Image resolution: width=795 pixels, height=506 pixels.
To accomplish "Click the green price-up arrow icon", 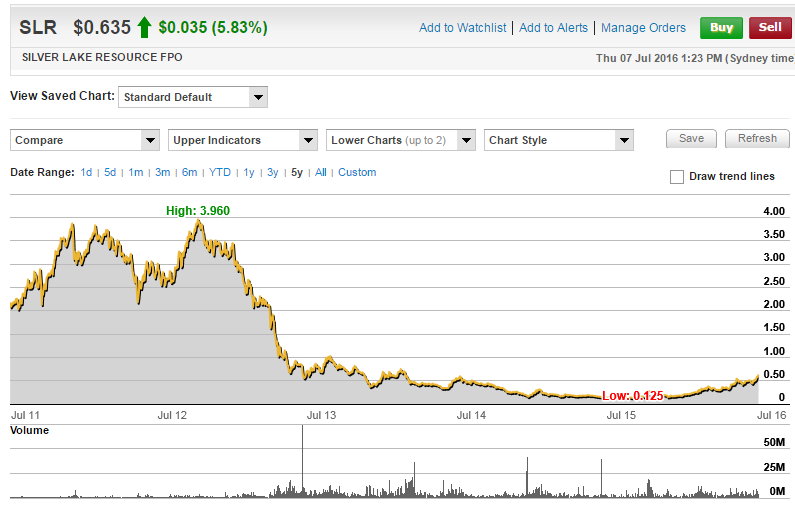I will point(145,28).
